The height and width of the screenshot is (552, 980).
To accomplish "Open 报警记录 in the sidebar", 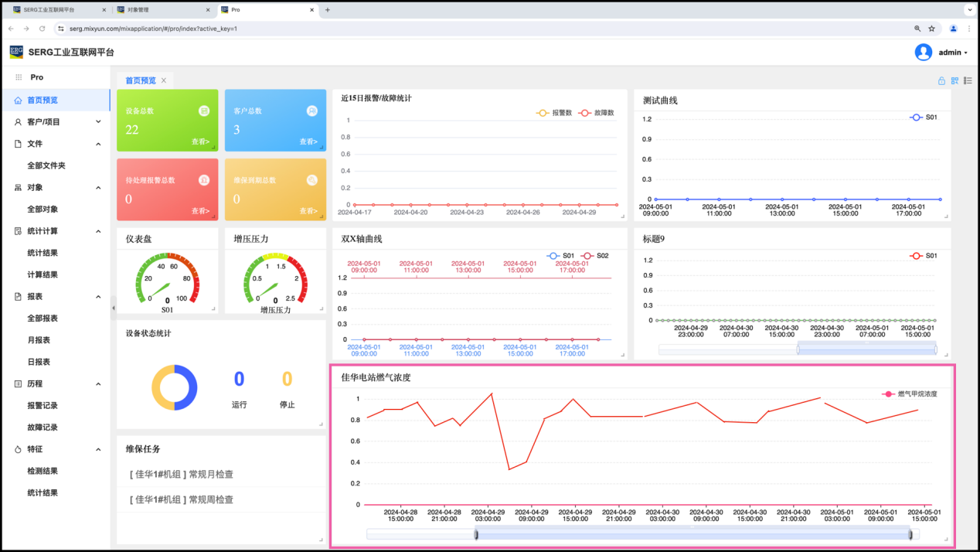I will coord(43,406).
